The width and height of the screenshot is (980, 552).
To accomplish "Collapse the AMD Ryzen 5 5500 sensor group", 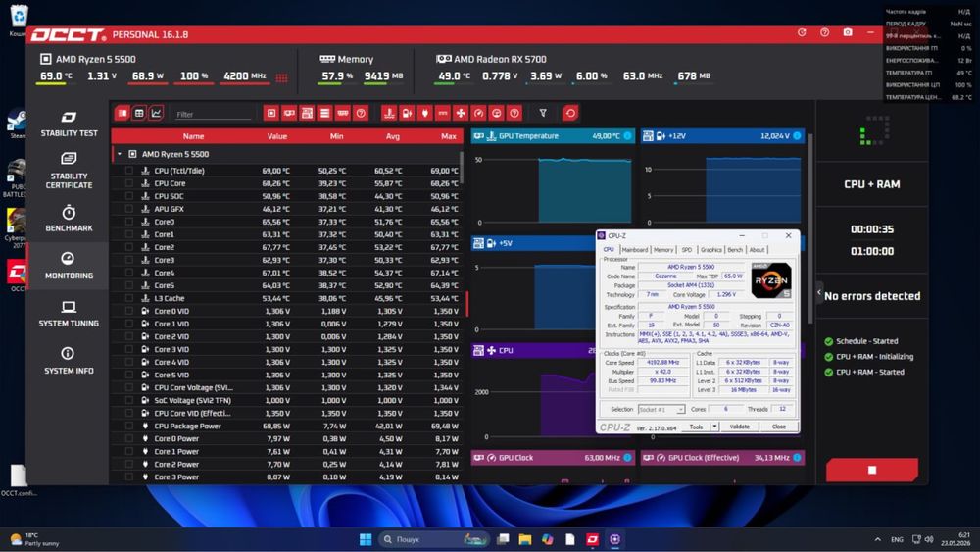I will coord(120,154).
